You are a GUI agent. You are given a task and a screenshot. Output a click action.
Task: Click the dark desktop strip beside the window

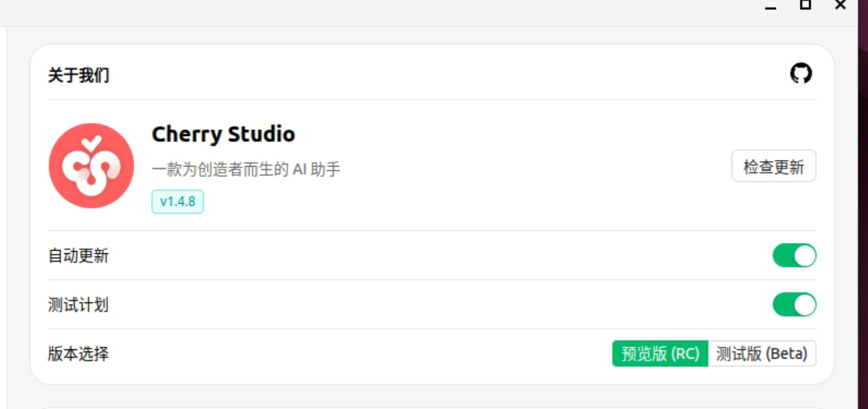coord(863,204)
